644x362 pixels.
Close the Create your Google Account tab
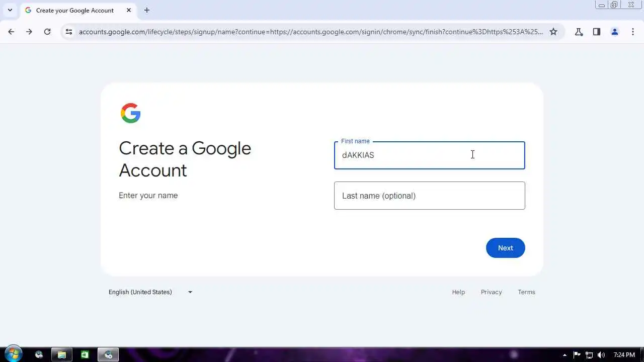pyautogui.click(x=129, y=10)
